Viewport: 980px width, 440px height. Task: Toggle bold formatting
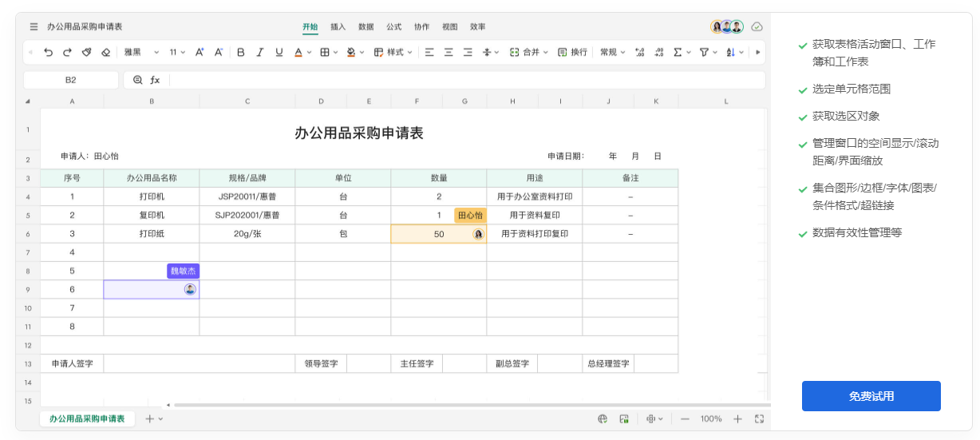tap(241, 52)
